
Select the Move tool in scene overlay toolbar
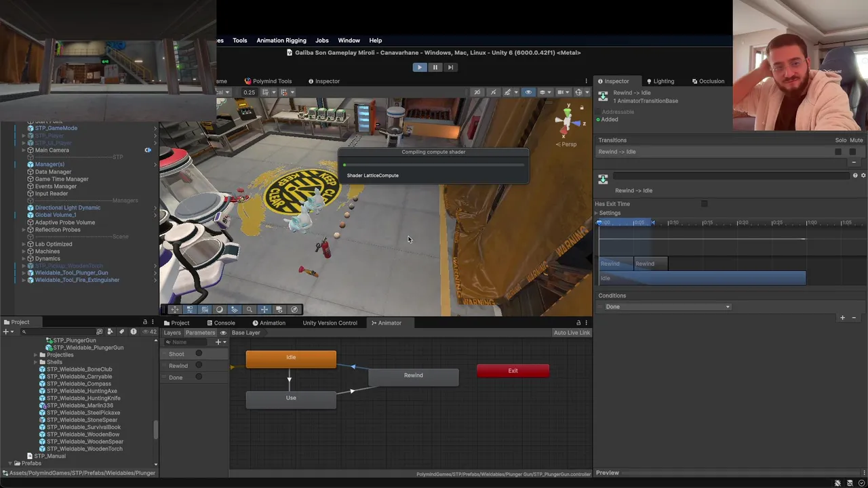tap(175, 309)
